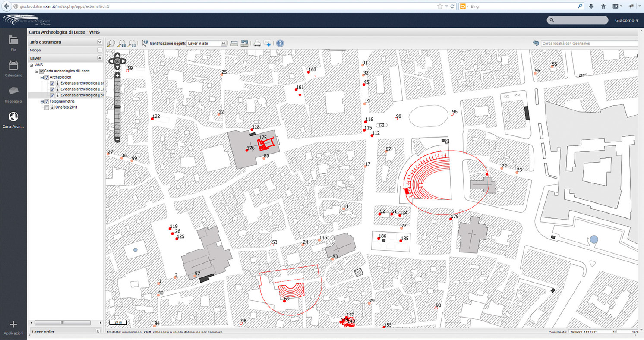Toggle the Fotogrammetria layer checkbox
The image size is (644, 340).
[x=47, y=101]
